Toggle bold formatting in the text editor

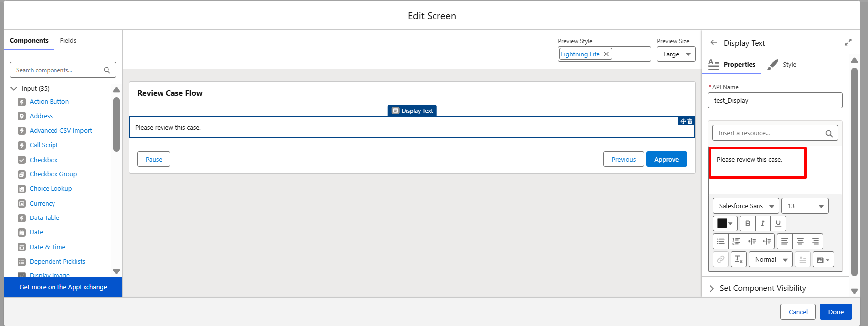(x=748, y=223)
